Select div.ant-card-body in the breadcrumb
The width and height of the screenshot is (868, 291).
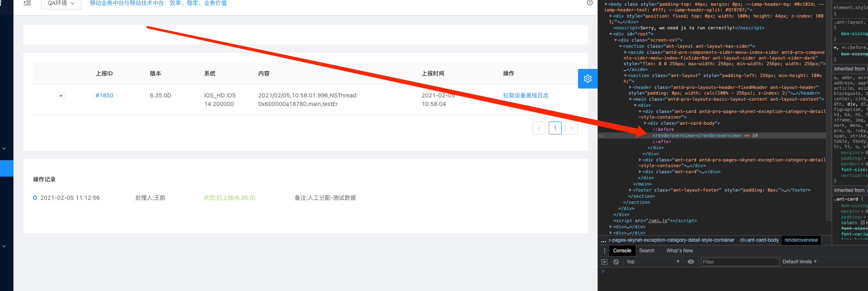(x=759, y=240)
